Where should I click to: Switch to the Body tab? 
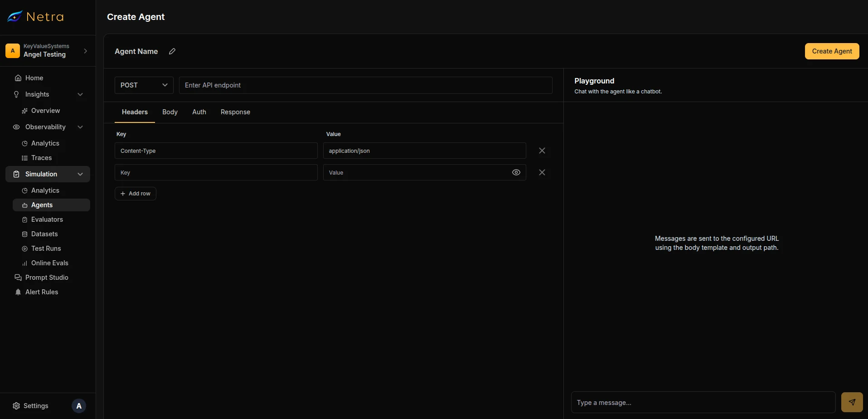pyautogui.click(x=170, y=112)
